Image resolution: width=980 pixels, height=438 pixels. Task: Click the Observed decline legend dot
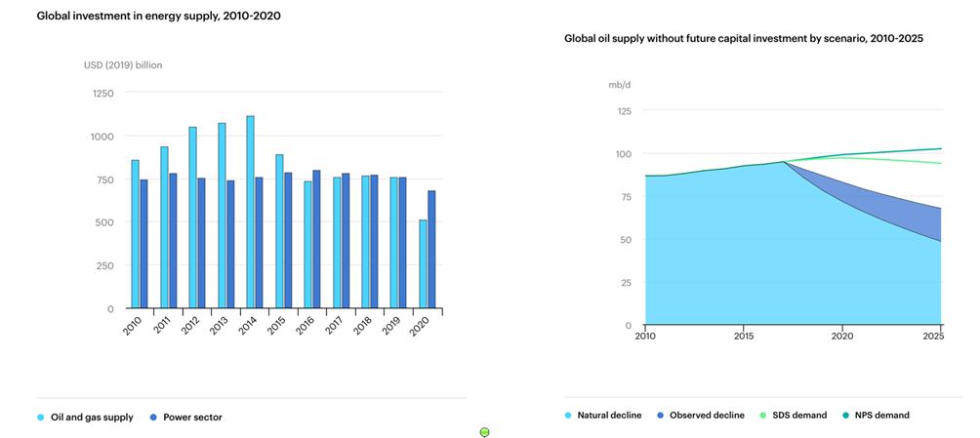[659, 416]
